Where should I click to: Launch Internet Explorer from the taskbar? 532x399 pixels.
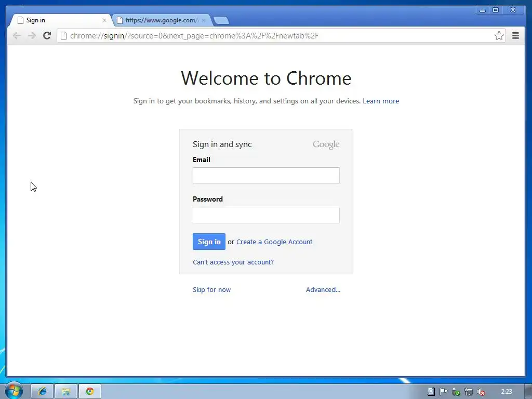[x=42, y=391]
